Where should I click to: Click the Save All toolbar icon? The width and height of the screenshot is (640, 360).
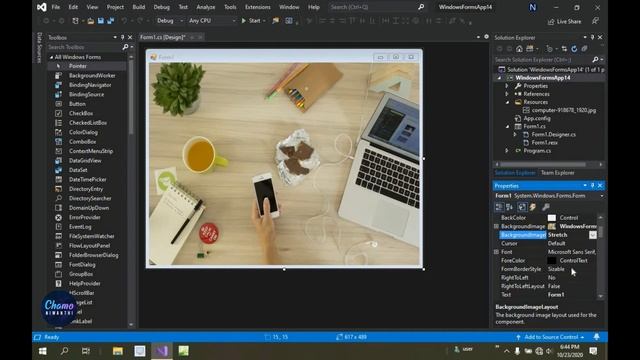(111, 21)
